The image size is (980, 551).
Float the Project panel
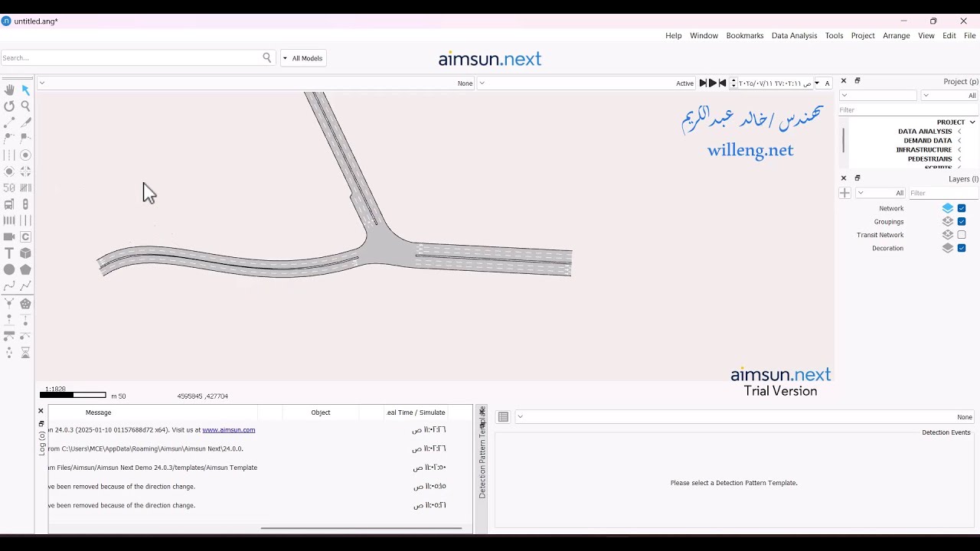point(857,81)
